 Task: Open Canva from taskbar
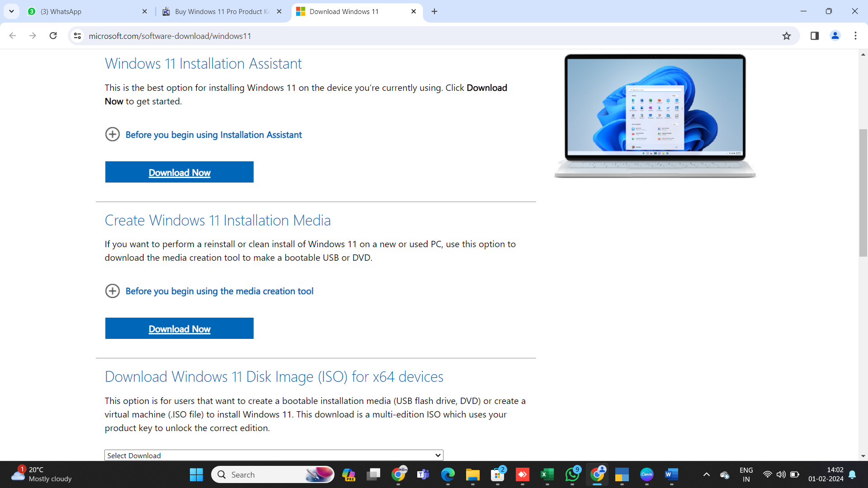pos(647,474)
